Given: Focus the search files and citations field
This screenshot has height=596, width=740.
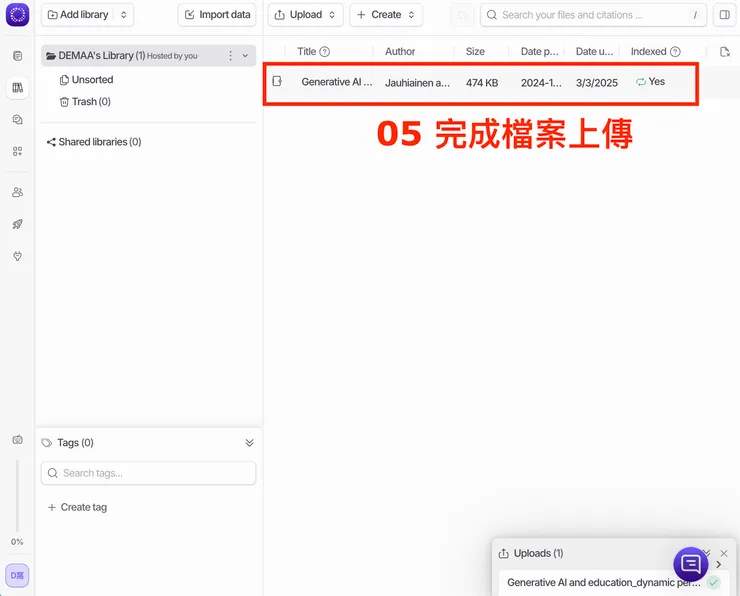Looking at the screenshot, I should coord(593,15).
